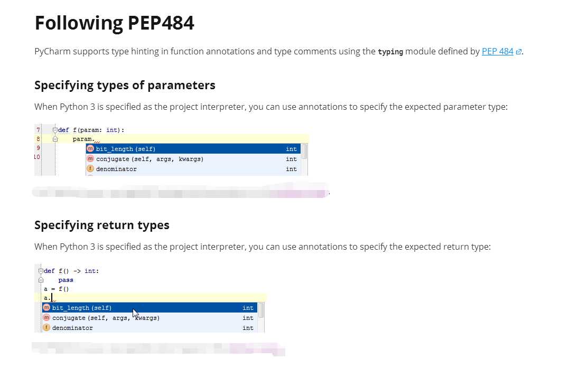
Task: Click bit_length method icon in second popup
Action: (x=47, y=308)
